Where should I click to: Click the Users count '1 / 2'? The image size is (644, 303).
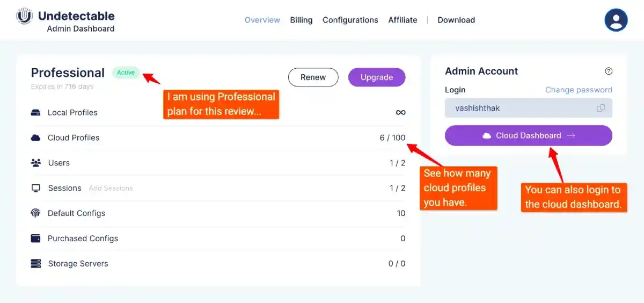pos(398,163)
